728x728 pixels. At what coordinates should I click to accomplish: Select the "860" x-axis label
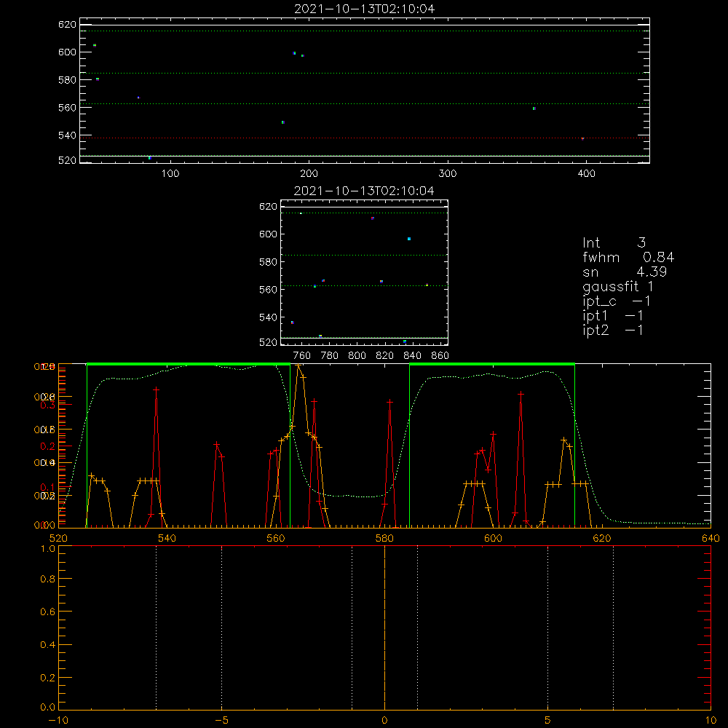tap(440, 356)
